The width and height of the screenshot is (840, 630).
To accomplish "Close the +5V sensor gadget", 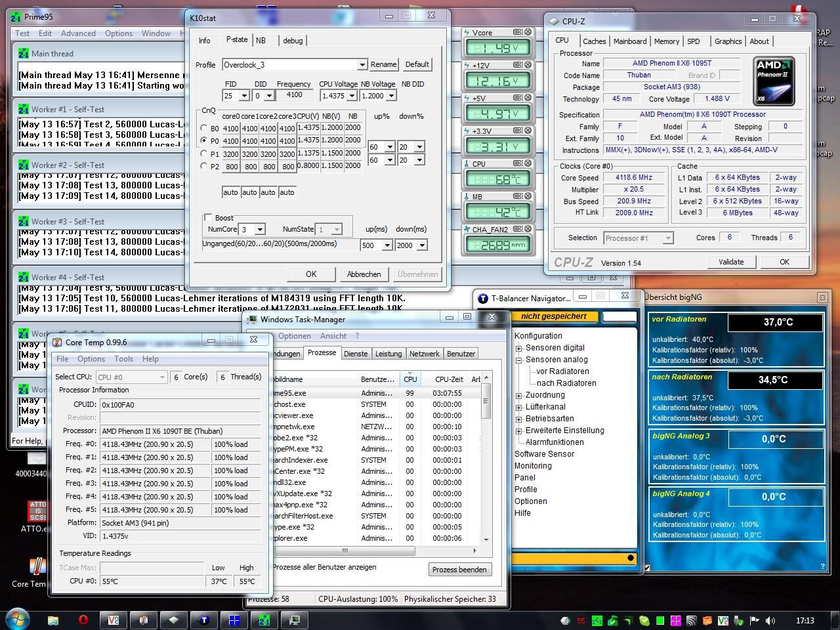I will [528, 97].
